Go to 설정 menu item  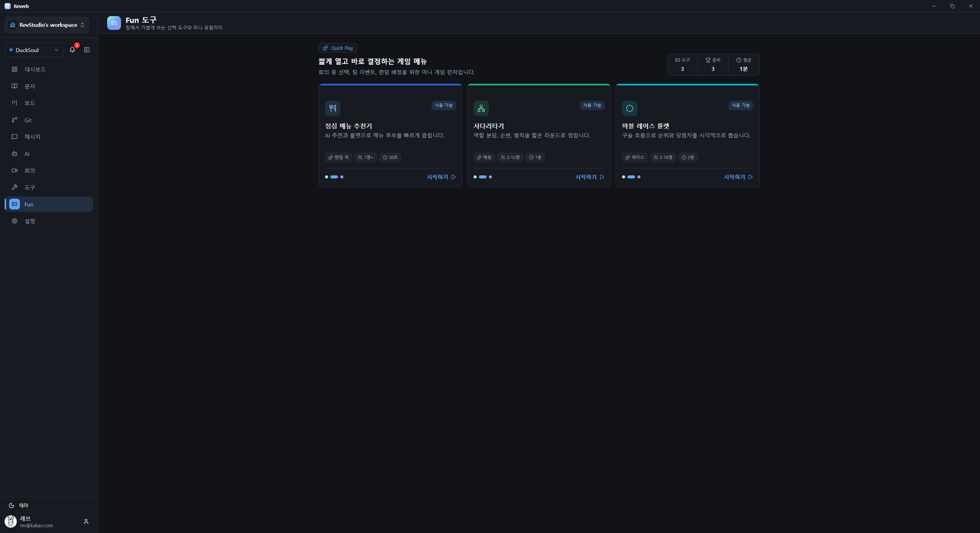pyautogui.click(x=49, y=221)
